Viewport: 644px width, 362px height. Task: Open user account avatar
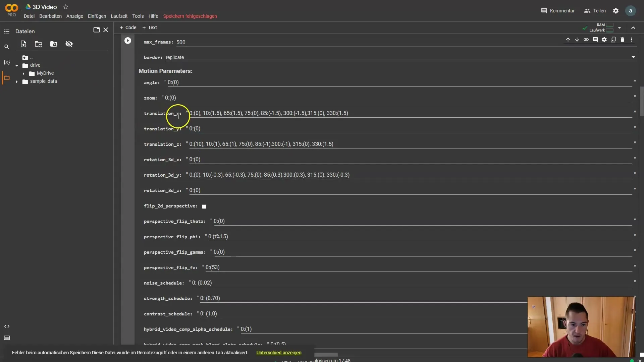(x=631, y=11)
